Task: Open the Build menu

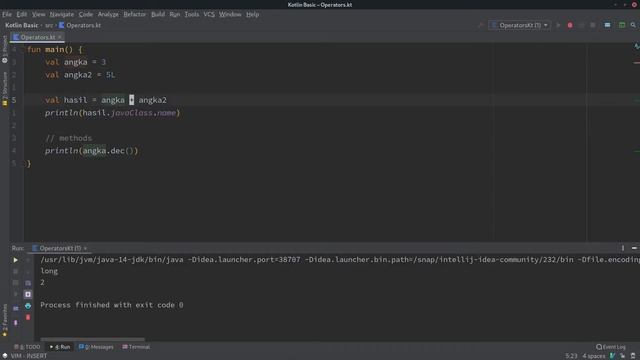Action: click(158, 14)
